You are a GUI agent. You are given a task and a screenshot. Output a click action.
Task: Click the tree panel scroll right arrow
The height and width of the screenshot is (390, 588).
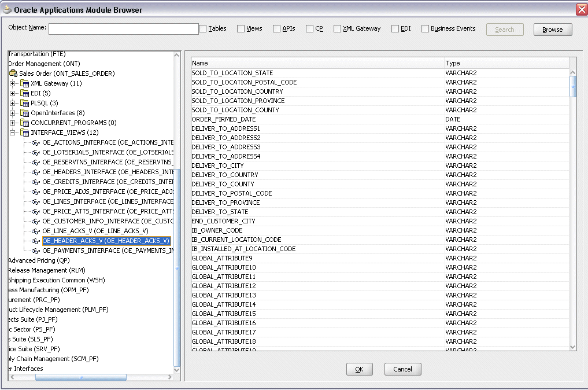[170, 377]
